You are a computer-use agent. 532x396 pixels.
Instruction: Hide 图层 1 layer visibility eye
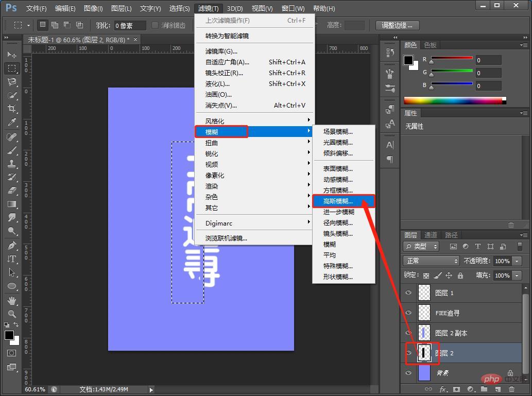pos(408,292)
